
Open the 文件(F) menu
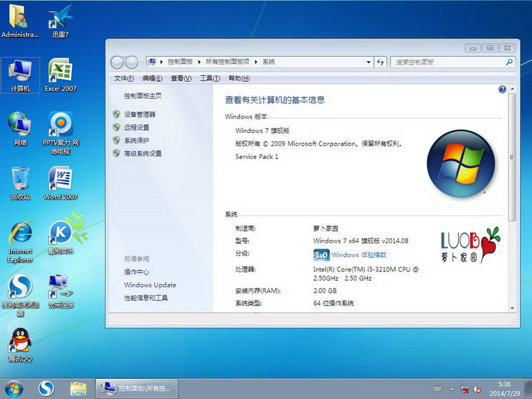tap(124, 78)
